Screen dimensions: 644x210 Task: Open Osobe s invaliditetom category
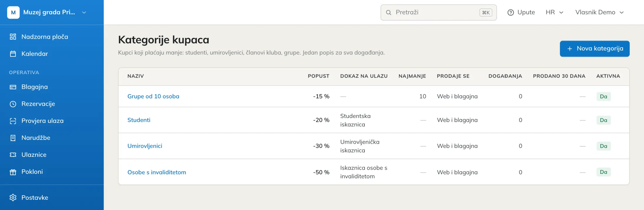(x=157, y=172)
